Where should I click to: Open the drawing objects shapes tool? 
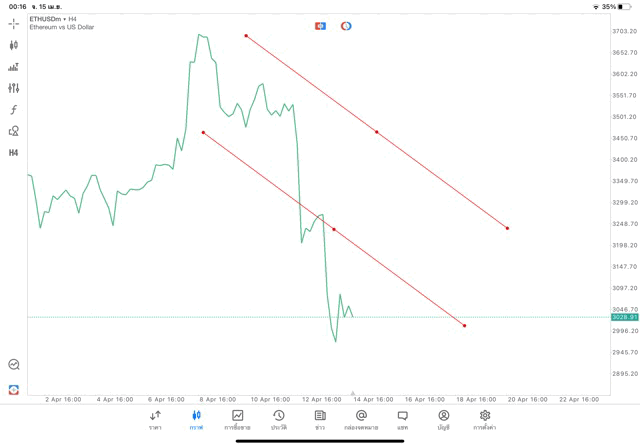click(x=14, y=131)
